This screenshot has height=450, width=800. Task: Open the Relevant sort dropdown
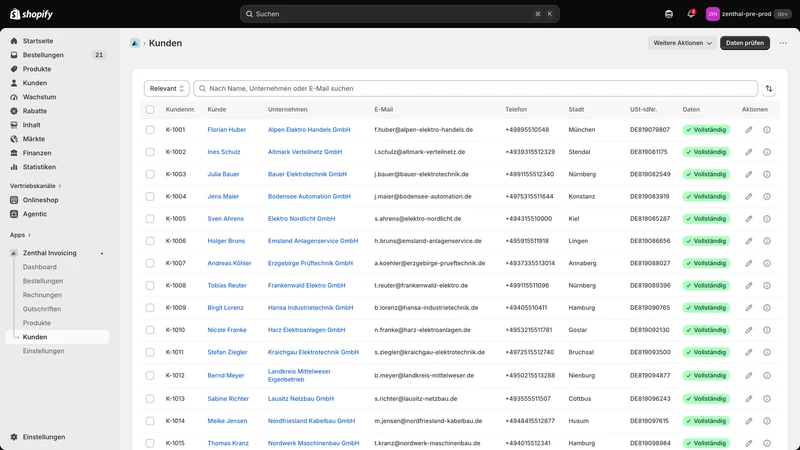[x=167, y=89]
